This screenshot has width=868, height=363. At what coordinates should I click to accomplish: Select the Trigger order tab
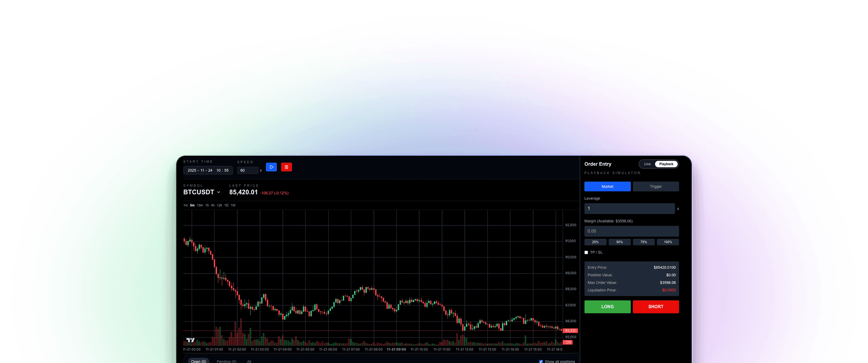(656, 186)
